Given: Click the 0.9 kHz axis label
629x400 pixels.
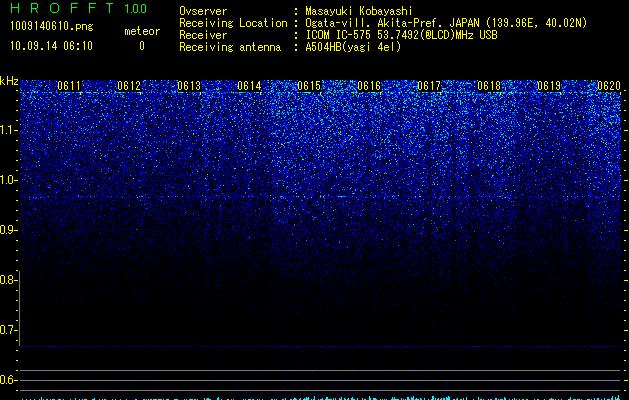Looking at the screenshot, I should click(x=8, y=230).
